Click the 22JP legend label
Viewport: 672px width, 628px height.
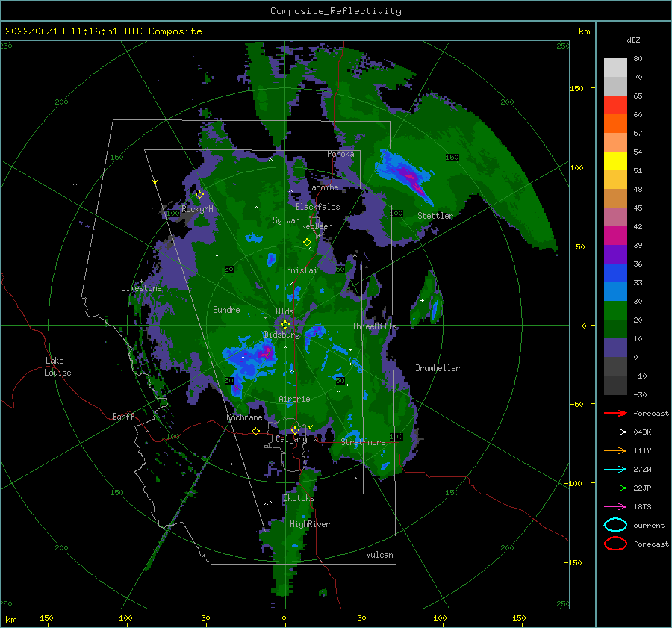coord(642,488)
